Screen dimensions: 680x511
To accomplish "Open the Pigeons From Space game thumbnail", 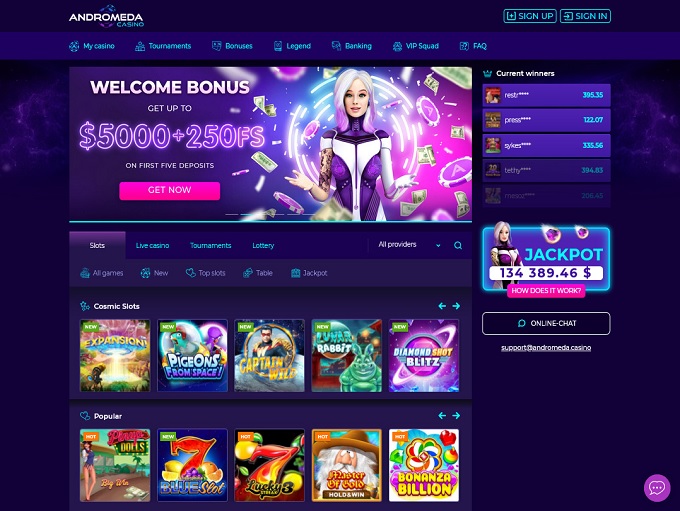I will pos(192,356).
